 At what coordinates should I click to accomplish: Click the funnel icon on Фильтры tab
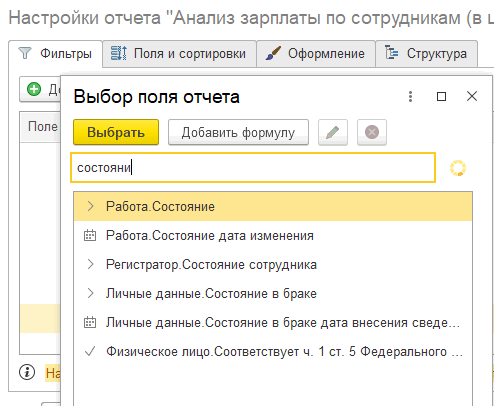pyautogui.click(x=25, y=53)
